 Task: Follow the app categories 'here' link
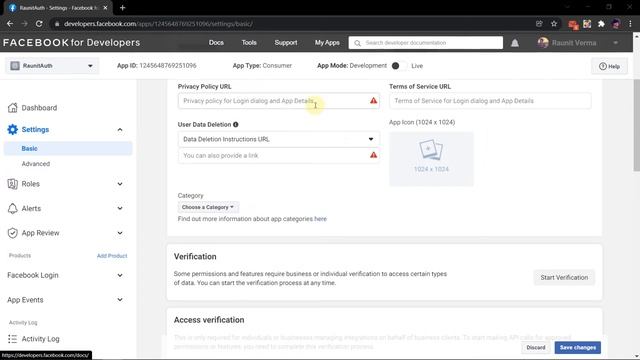pos(320,219)
